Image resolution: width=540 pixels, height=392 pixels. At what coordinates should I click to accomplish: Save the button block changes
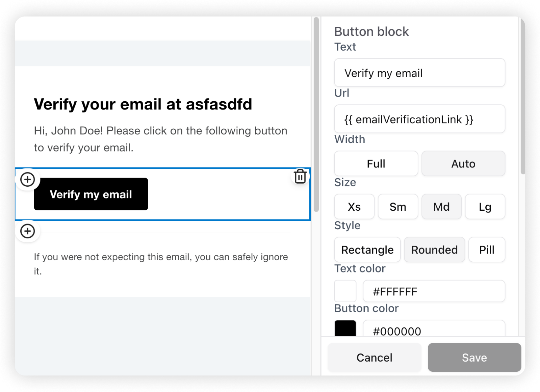tap(474, 357)
